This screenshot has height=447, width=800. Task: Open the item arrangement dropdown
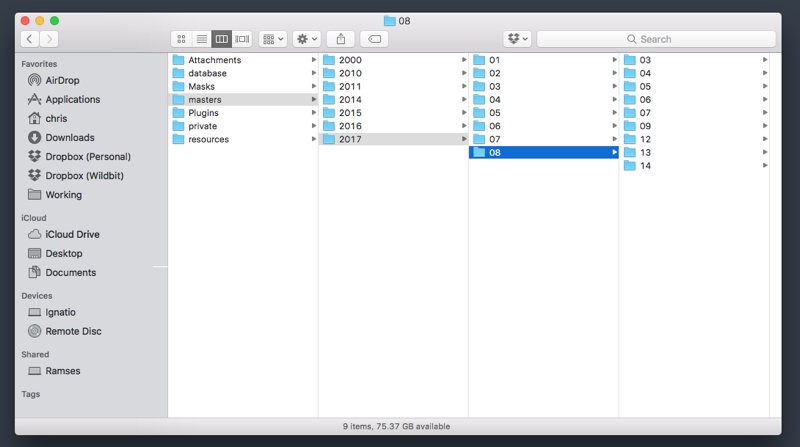272,39
